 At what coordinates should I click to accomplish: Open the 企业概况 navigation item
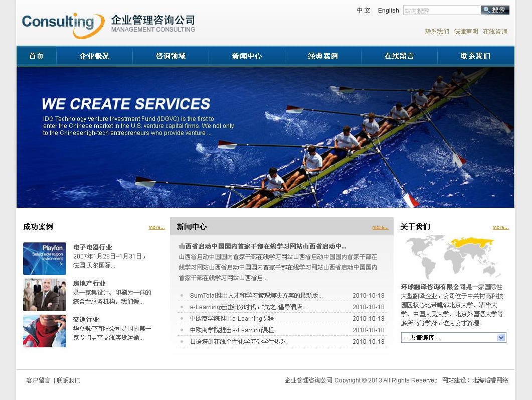(x=94, y=56)
